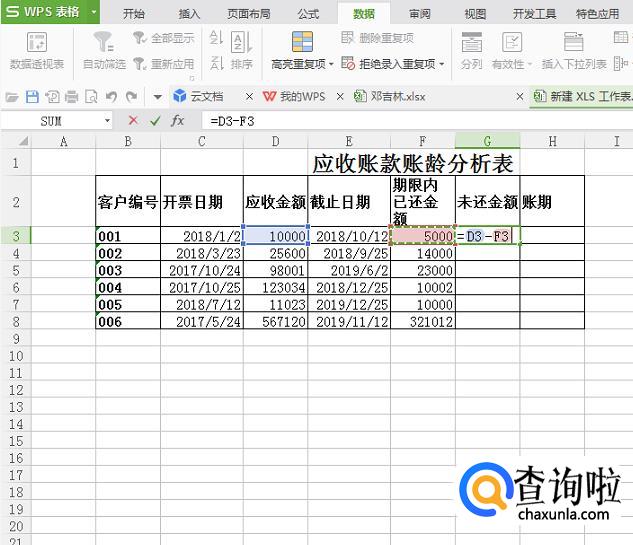Screen dimensions: 633x545
Task: Click amount cell 567120
Action: pyautogui.click(x=275, y=321)
